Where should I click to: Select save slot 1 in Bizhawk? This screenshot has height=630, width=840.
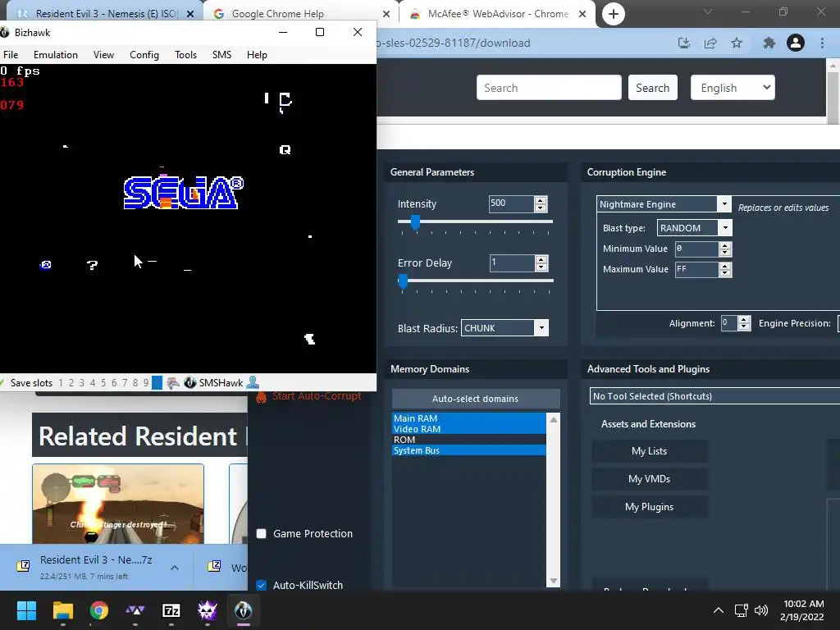tap(61, 382)
